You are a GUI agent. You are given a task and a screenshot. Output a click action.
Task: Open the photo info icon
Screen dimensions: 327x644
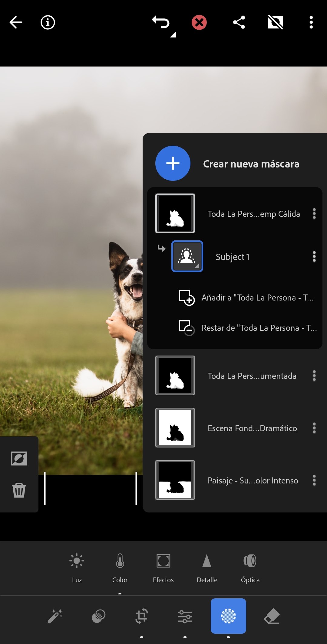48,22
